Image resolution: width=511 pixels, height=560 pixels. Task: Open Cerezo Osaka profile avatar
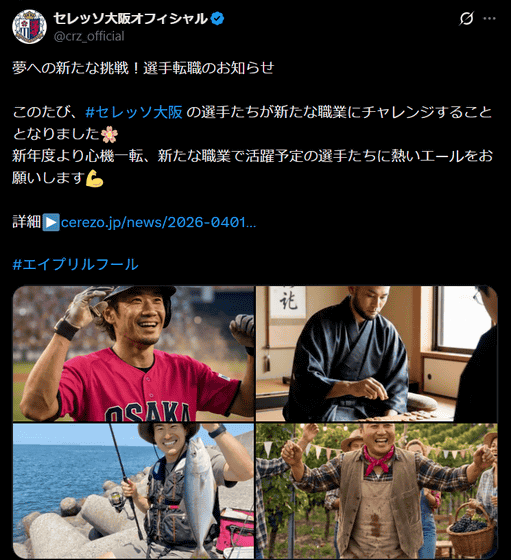29,27
